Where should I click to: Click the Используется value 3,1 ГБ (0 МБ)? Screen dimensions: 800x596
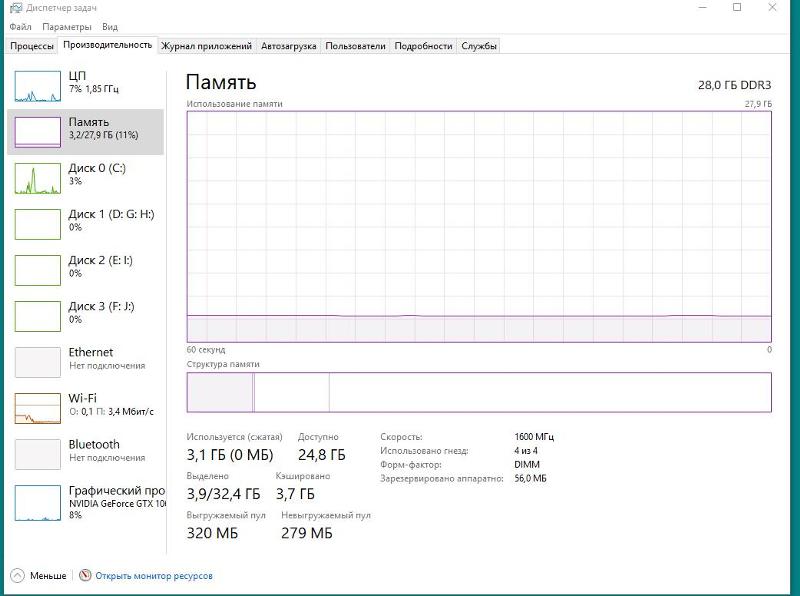pyautogui.click(x=230, y=455)
